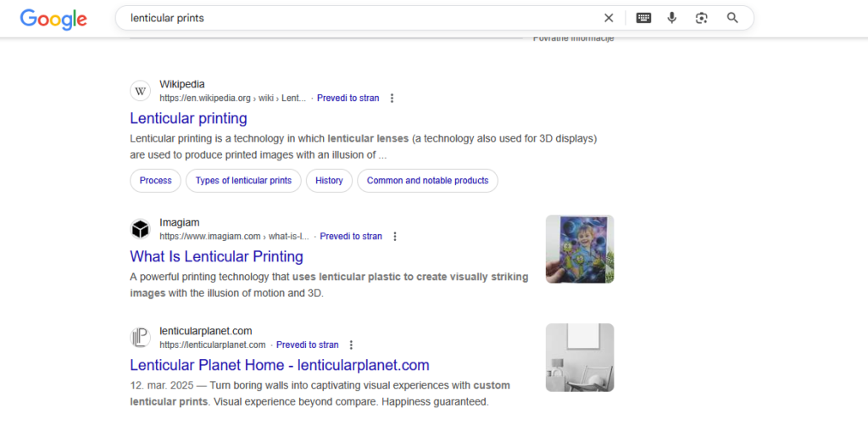The width and height of the screenshot is (868, 426).
Task: Click the Imagiam result thumbnail image
Action: coord(579,249)
